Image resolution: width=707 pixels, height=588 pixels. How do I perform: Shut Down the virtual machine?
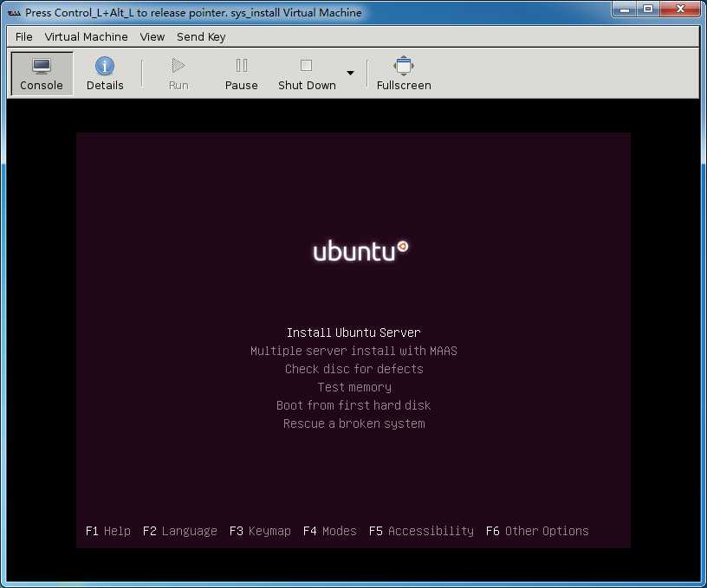tap(307, 74)
